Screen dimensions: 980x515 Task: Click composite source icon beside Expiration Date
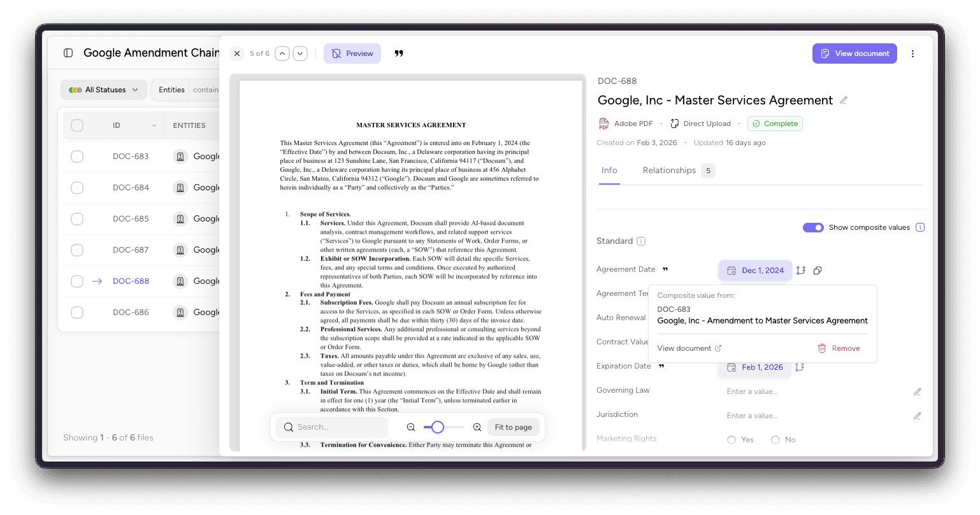tap(800, 367)
